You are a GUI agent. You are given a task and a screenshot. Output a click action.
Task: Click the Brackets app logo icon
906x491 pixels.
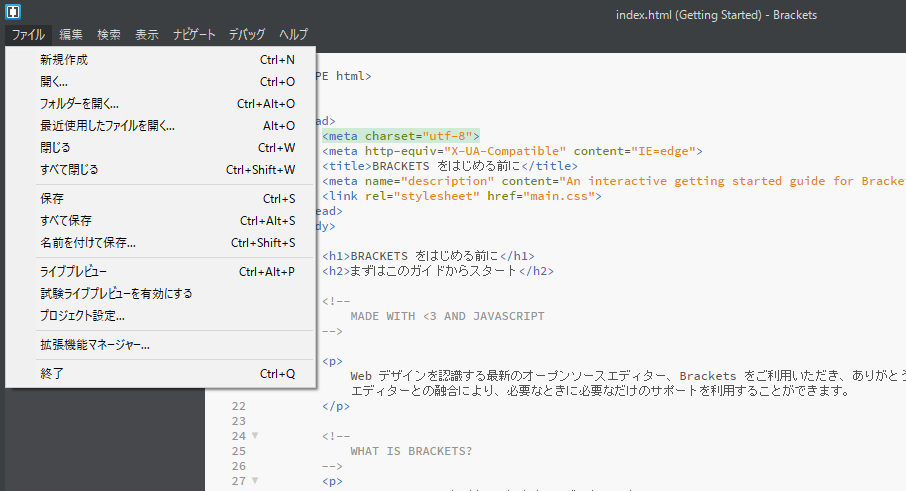[x=13, y=12]
